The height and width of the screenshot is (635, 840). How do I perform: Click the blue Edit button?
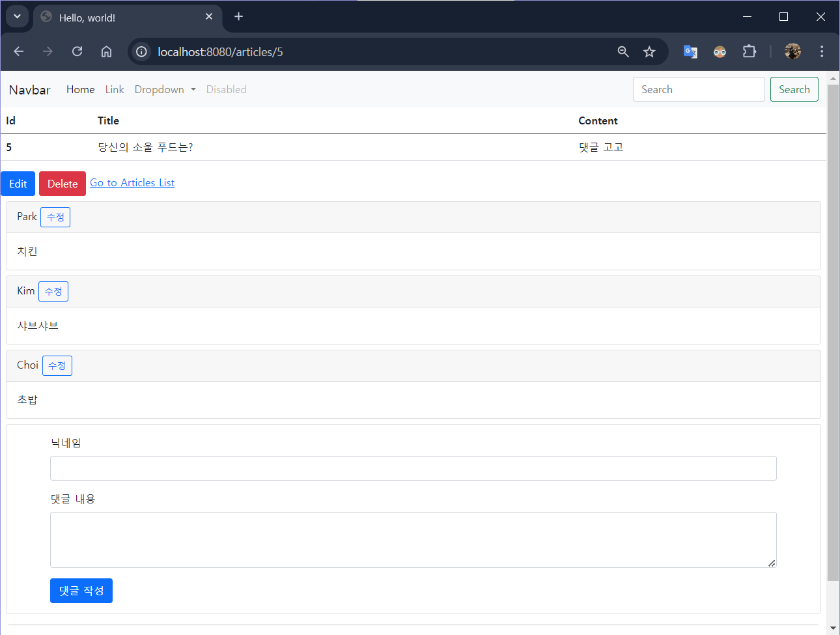coord(18,184)
